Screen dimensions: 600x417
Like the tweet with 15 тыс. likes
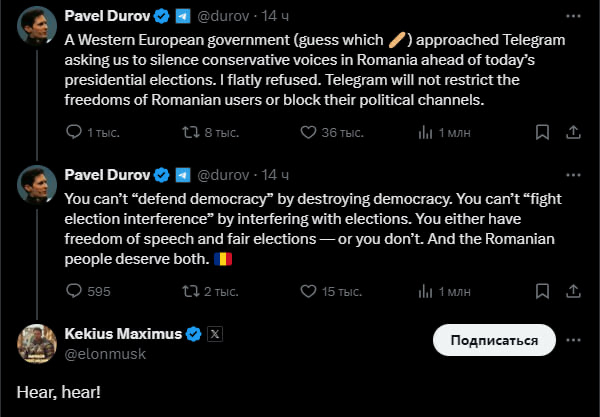pos(308,292)
